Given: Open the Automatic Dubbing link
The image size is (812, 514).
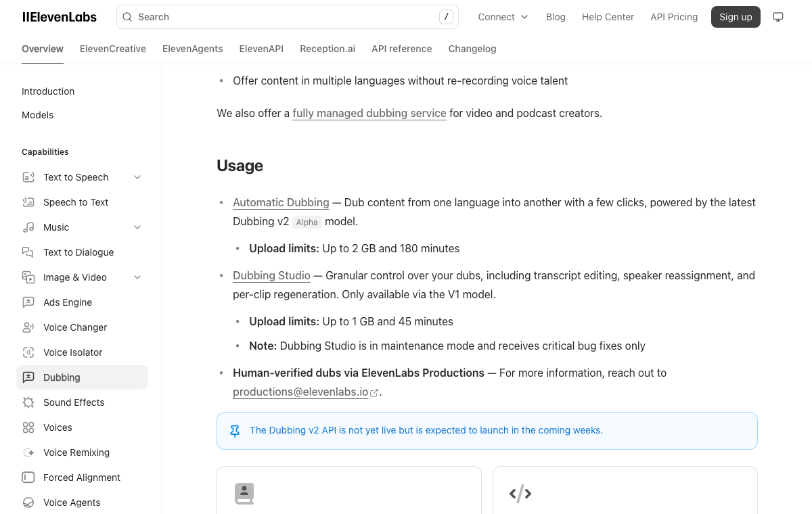Looking at the screenshot, I should click(x=281, y=202).
